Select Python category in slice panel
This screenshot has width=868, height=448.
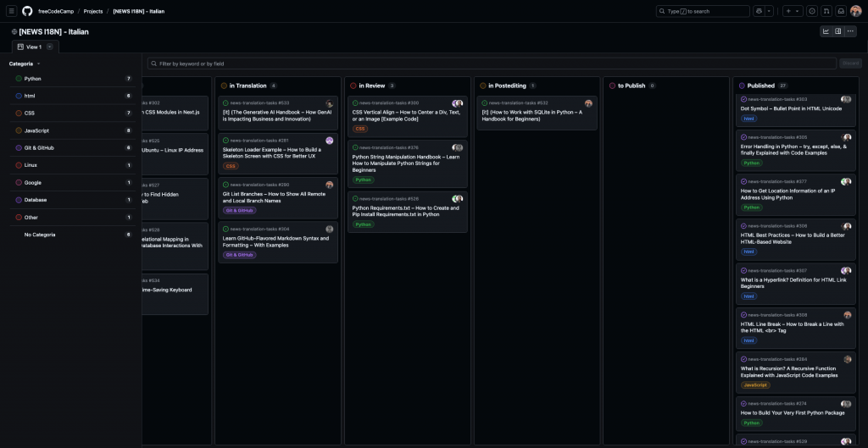click(71, 79)
